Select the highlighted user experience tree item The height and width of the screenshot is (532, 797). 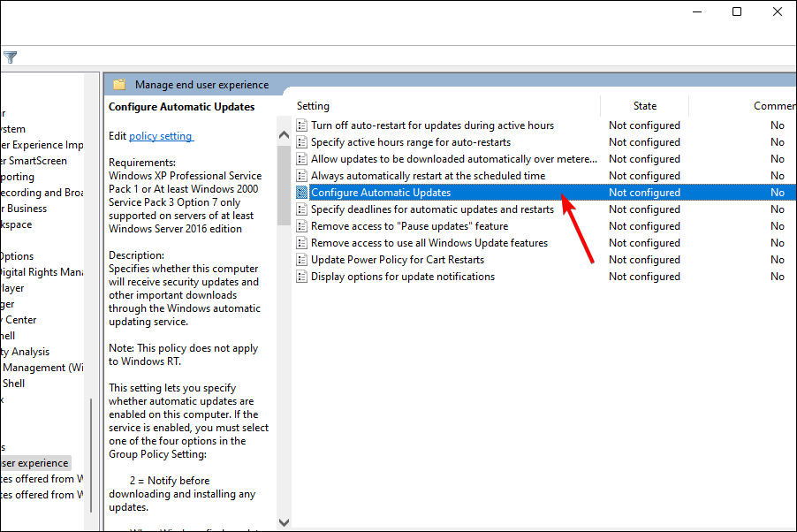(x=35, y=463)
